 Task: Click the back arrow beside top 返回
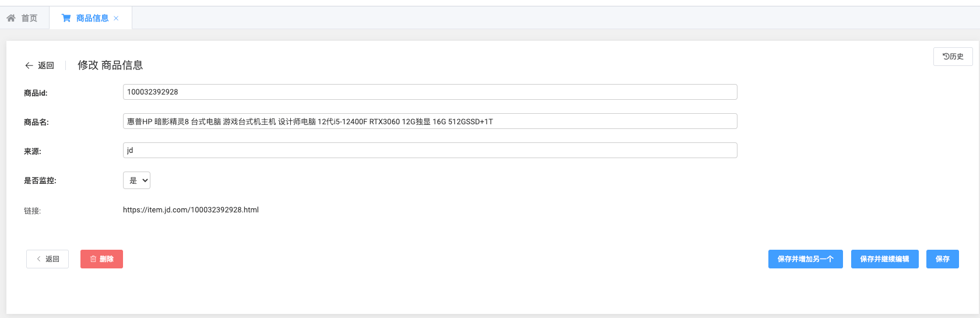(x=29, y=65)
